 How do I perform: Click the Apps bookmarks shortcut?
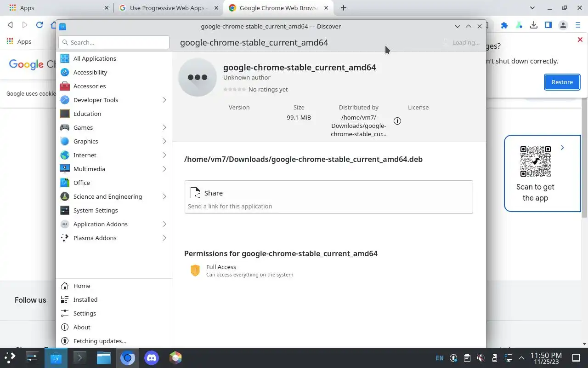19,41
